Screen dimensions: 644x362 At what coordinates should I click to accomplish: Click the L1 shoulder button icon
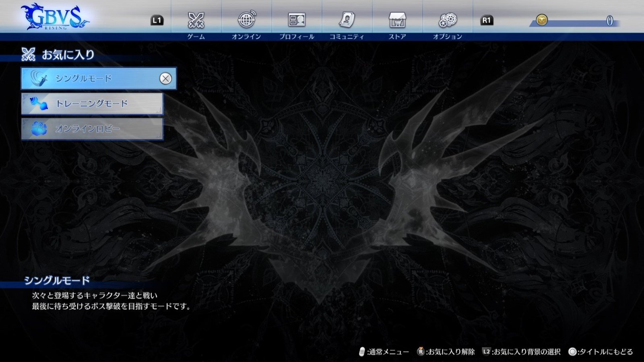[157, 20]
